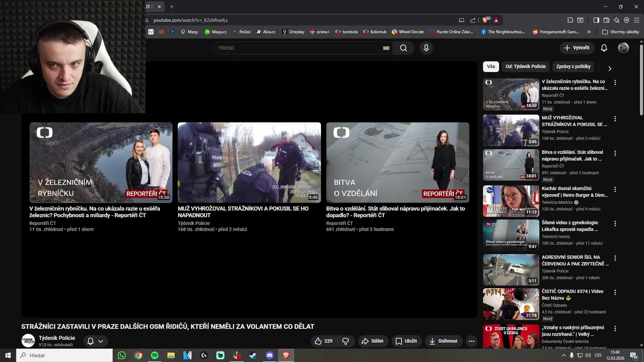Click the Týdeník Policie channel avatar
The width and height of the screenshot is (644, 362).
coord(28,340)
